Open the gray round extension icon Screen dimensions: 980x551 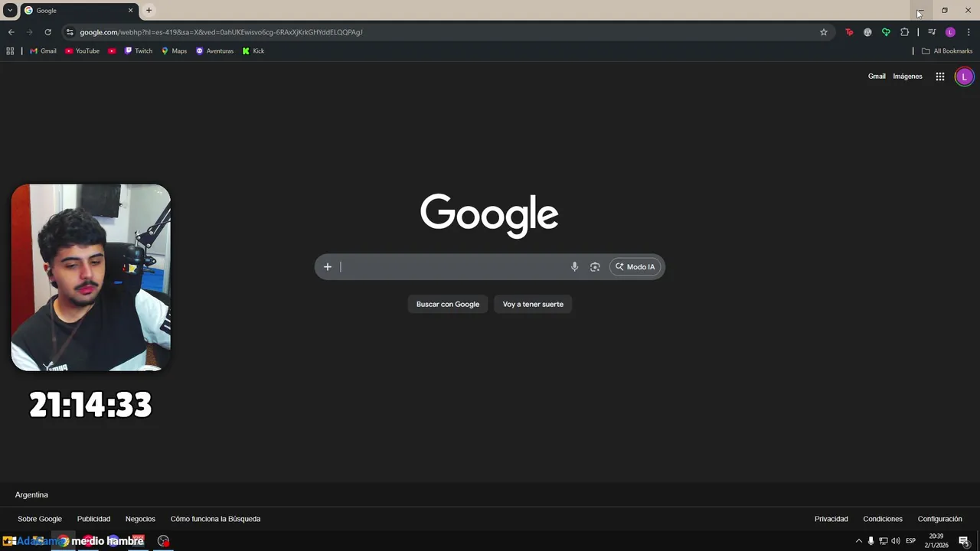(867, 32)
